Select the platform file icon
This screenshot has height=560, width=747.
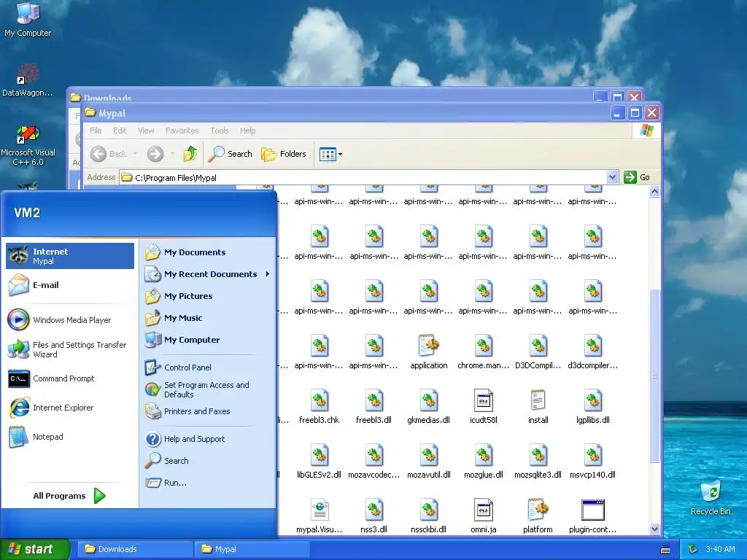click(538, 516)
